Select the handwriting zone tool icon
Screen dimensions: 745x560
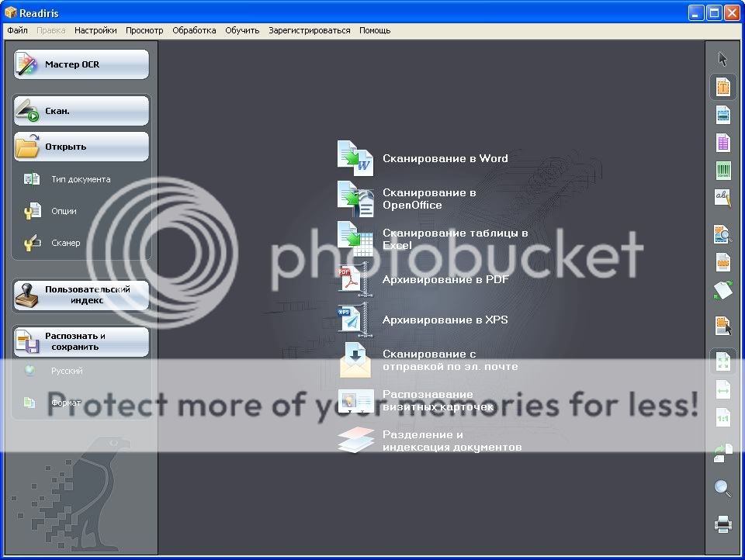pyautogui.click(x=722, y=198)
